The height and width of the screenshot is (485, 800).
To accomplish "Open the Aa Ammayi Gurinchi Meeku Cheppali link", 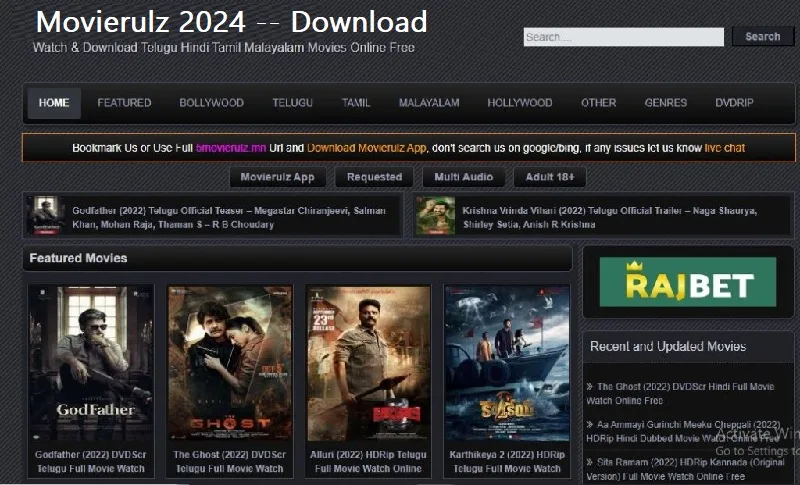I will [684, 431].
